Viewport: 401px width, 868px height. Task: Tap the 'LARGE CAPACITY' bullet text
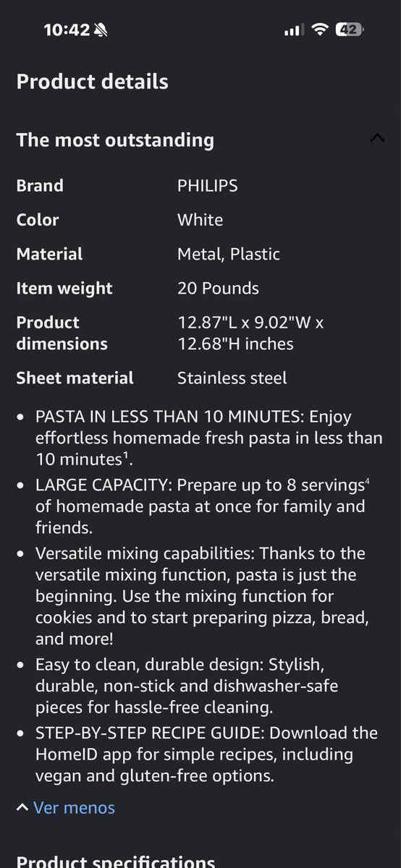coord(210,506)
